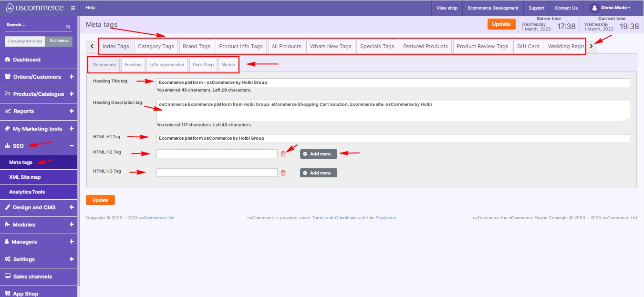Open XML Site map page
Viewport: 644px width, 297px height.
39,177
